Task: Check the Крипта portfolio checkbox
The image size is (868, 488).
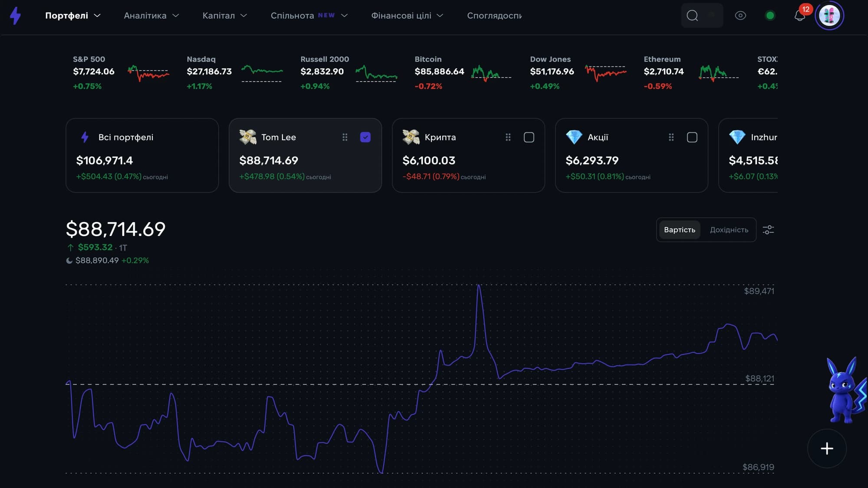Action: click(529, 138)
